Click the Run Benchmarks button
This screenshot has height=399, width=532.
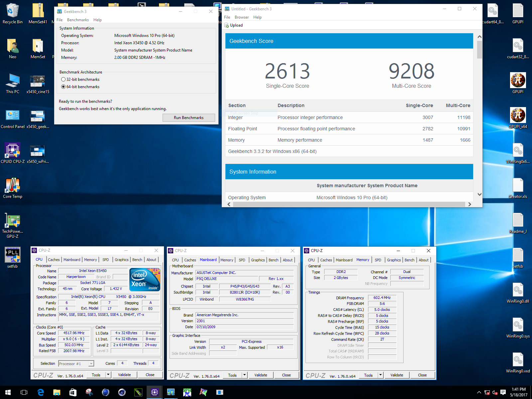(x=189, y=118)
